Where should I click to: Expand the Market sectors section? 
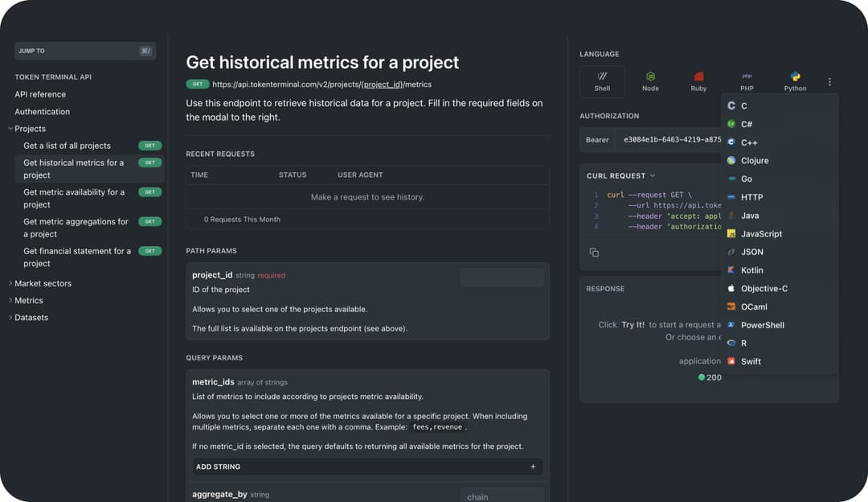(x=10, y=283)
